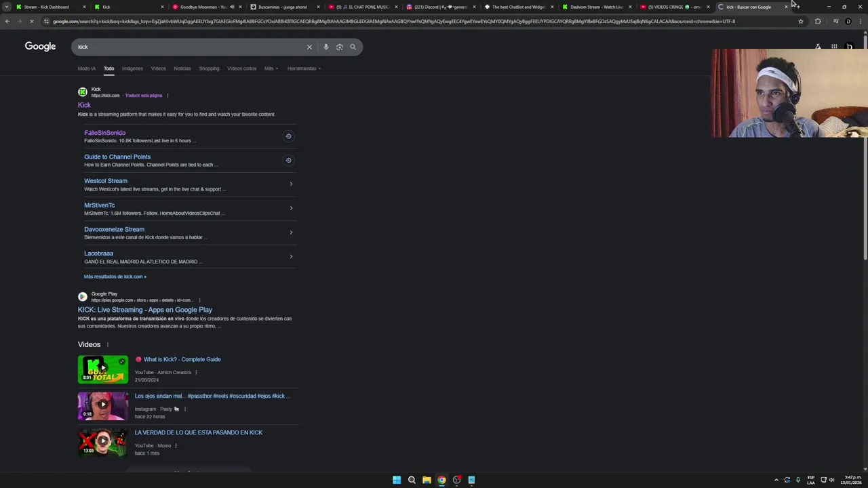Open the Google apps grid
The height and width of the screenshot is (488, 868).
834,47
